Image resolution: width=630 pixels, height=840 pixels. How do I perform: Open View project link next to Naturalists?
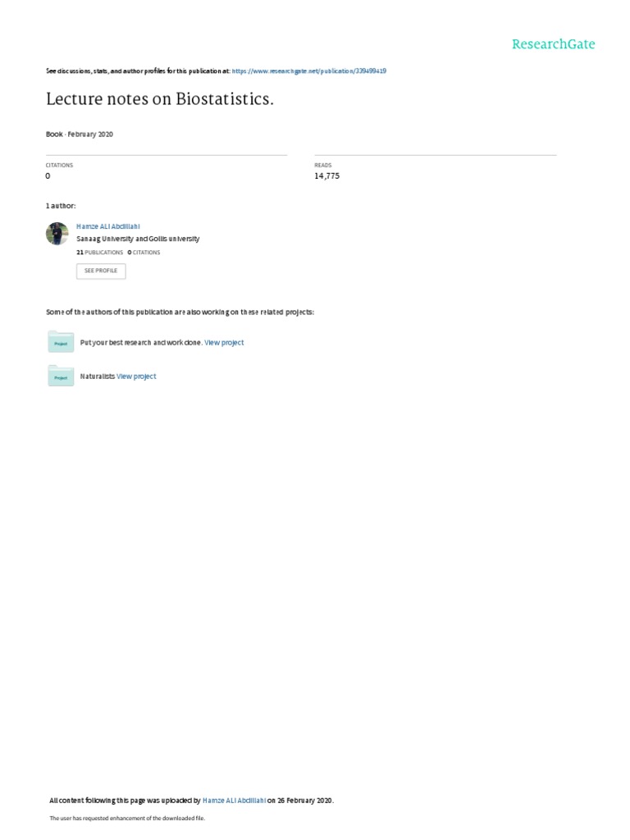pos(136,376)
